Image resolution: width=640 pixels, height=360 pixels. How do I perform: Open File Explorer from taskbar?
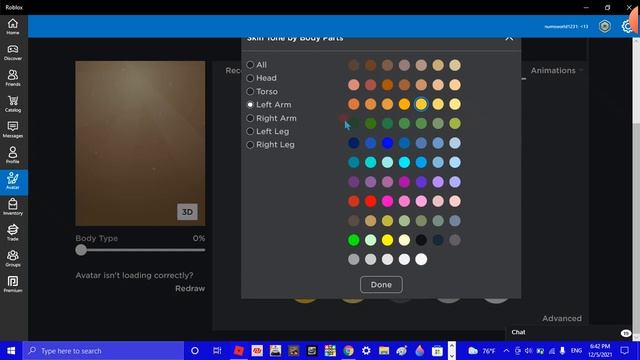tap(384, 351)
